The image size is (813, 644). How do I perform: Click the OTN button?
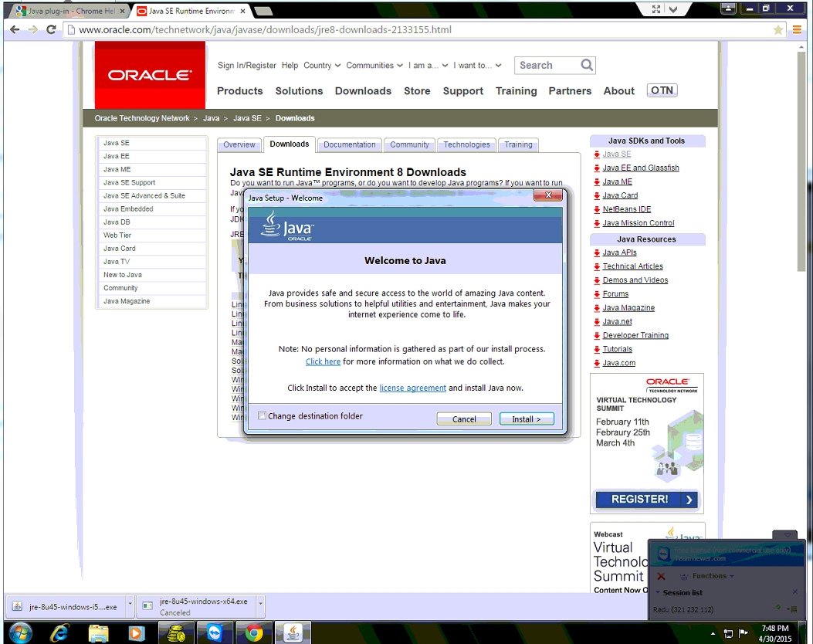pyautogui.click(x=662, y=90)
